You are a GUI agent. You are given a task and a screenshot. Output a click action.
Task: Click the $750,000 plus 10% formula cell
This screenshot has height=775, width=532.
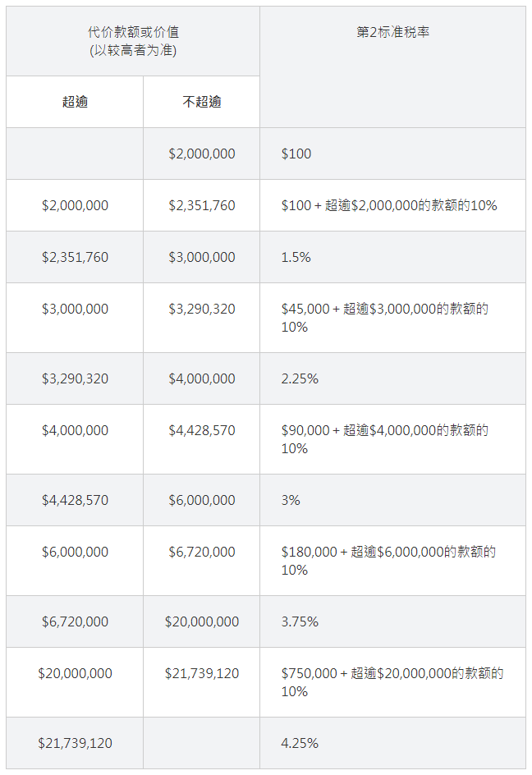click(x=392, y=682)
